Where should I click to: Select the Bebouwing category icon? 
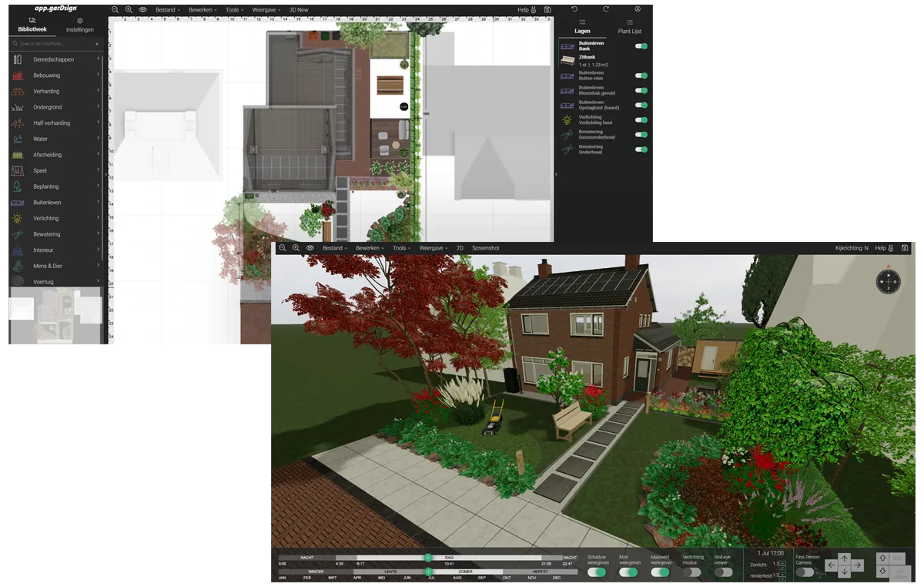click(17, 75)
